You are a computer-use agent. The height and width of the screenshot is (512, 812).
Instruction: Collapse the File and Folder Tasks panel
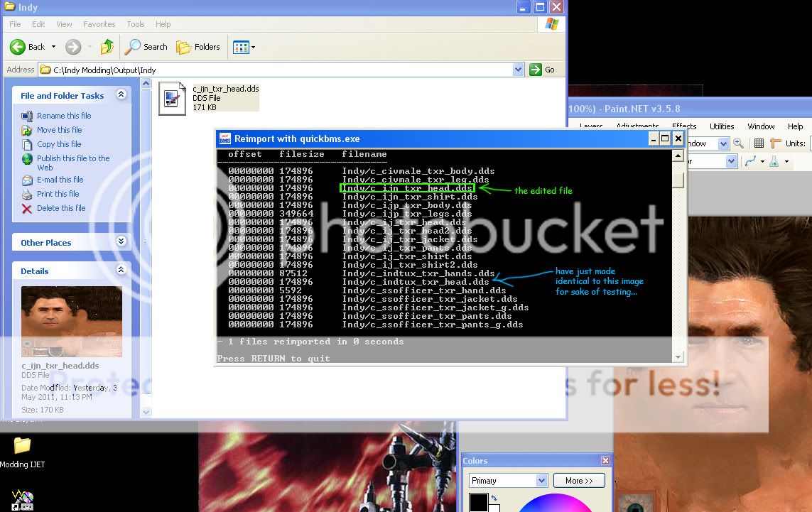[x=121, y=94]
